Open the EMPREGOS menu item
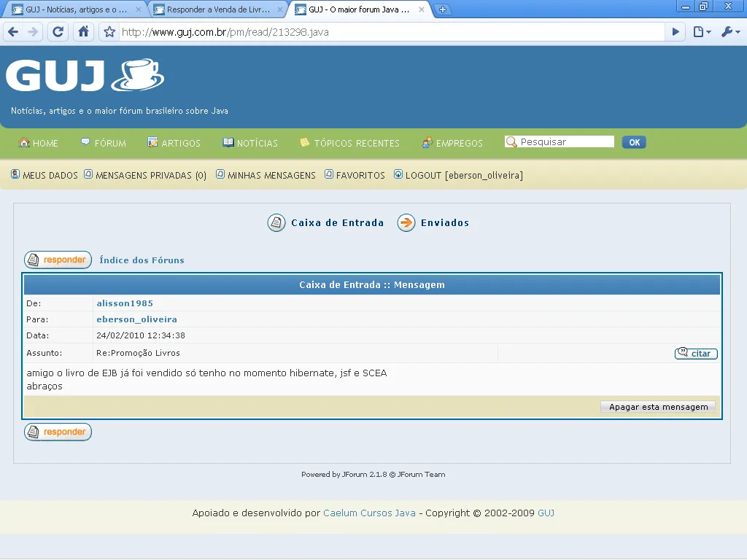 (x=460, y=144)
